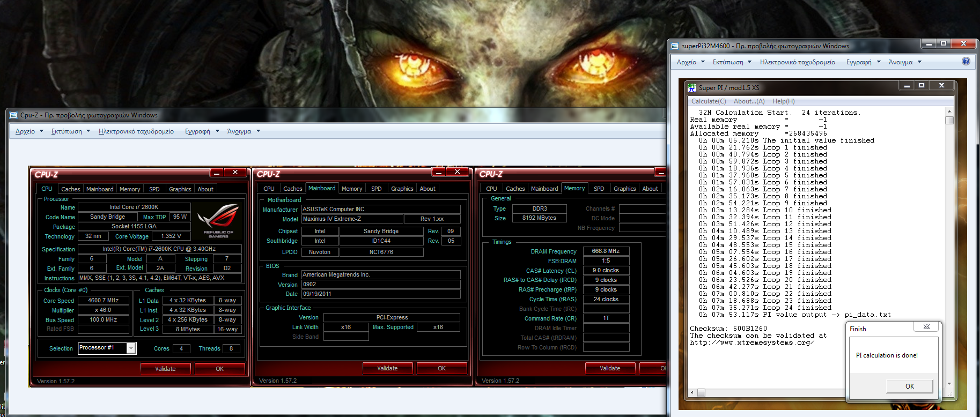Close the Super PI mod1.5 XS window
The image size is (980, 417).
(x=941, y=85)
